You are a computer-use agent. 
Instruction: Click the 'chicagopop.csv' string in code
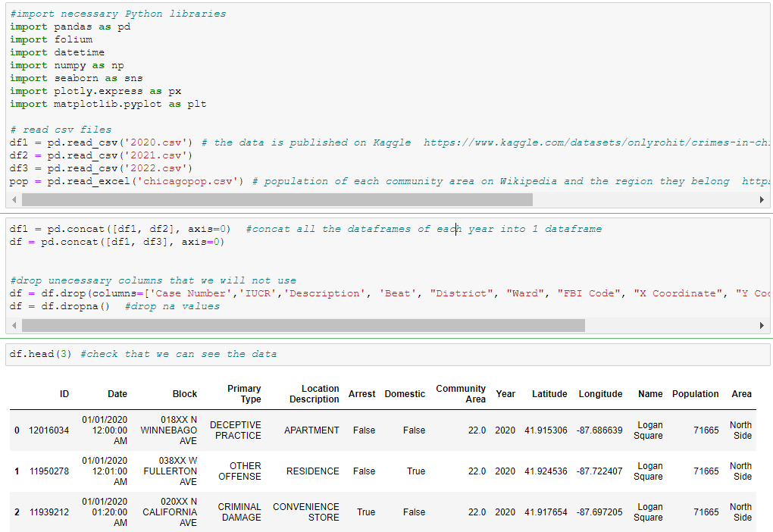[187, 181]
